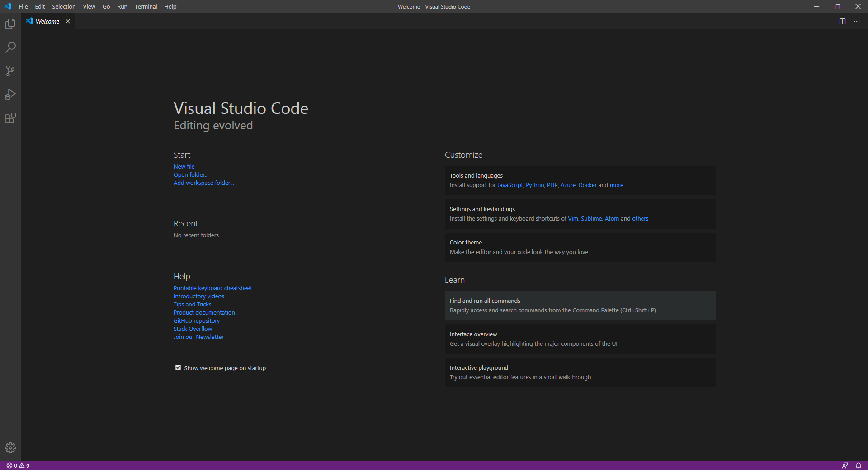Screen dimensions: 868x470
Task: Install Sublime keybindings link
Action: (x=591, y=218)
